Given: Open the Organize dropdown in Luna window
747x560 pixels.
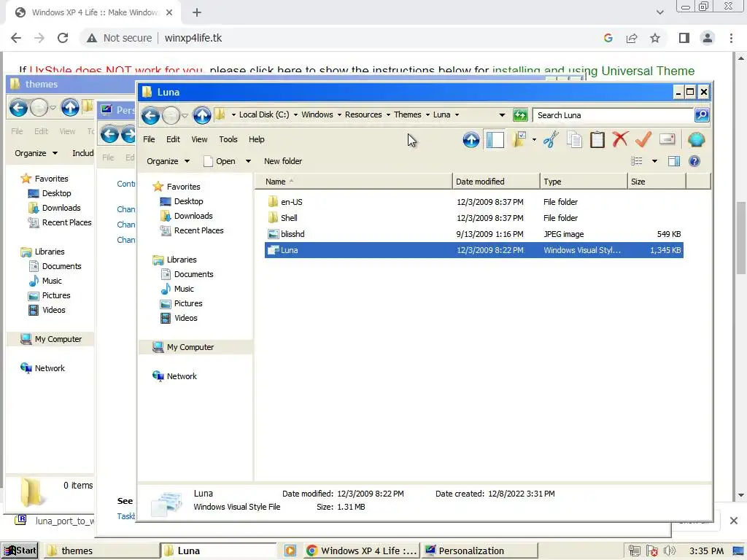Looking at the screenshot, I should point(169,161).
